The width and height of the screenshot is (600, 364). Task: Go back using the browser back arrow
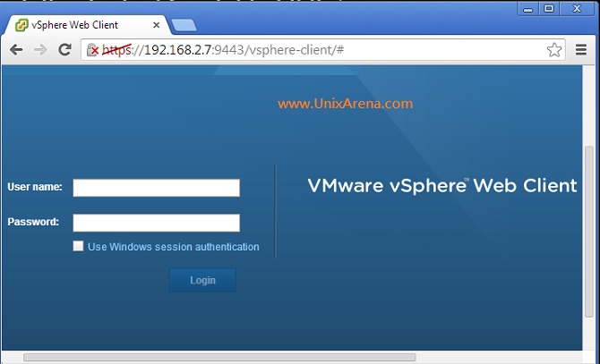(x=16, y=50)
